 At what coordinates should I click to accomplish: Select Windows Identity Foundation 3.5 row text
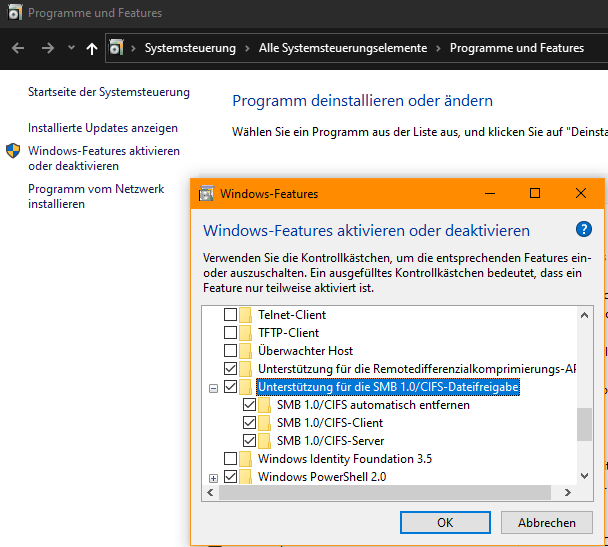[x=345, y=459]
